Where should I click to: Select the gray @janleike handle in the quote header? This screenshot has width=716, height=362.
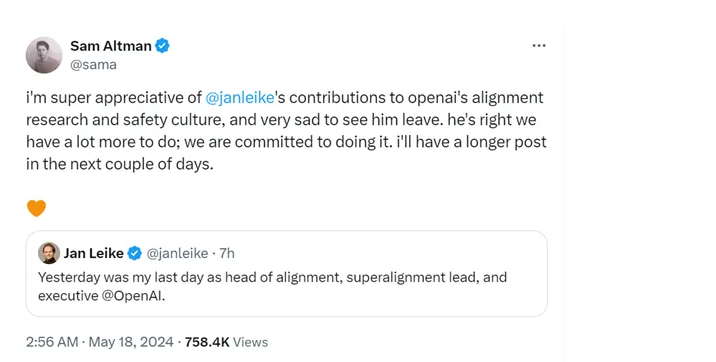[x=177, y=253]
